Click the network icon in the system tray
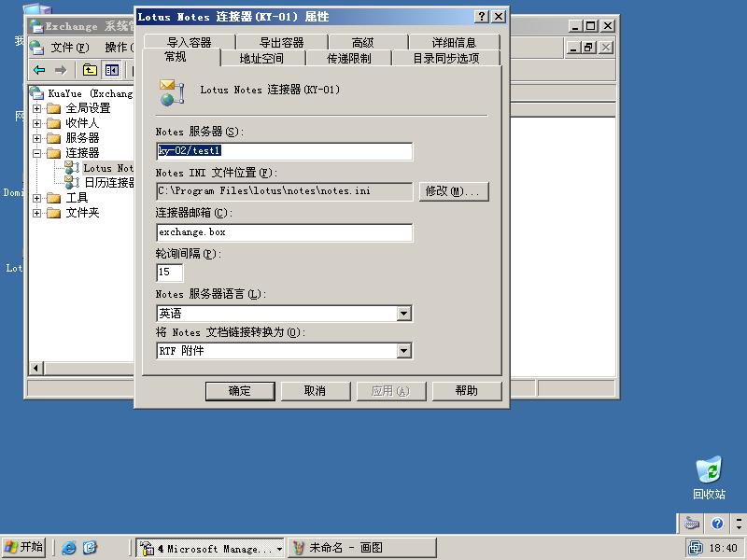This screenshot has height=560, width=747. click(696, 548)
